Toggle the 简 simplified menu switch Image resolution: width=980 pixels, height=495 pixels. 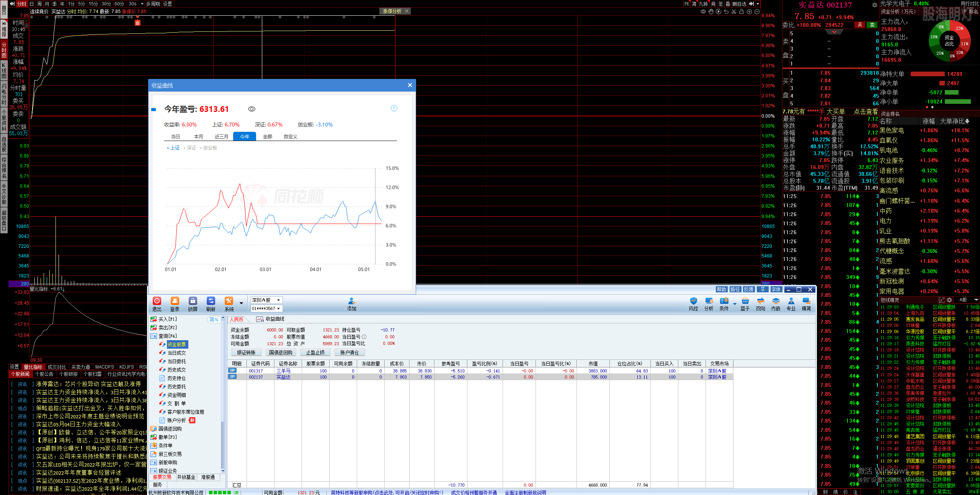[214, 320]
